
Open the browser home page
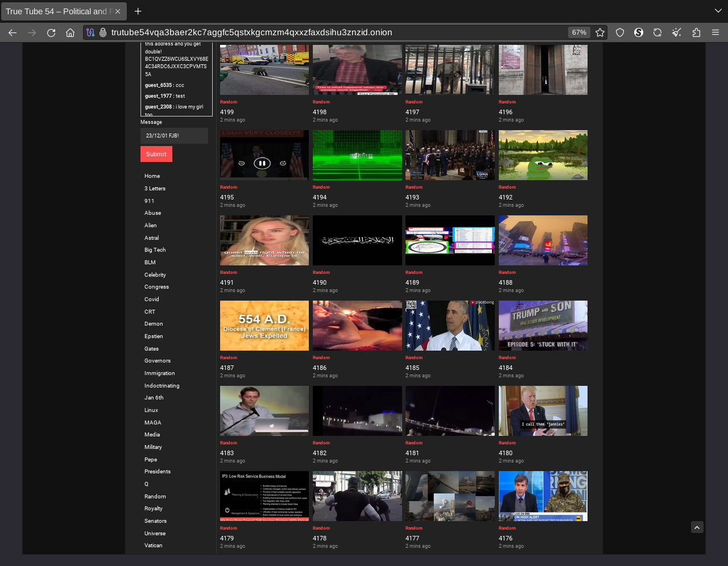(71, 32)
